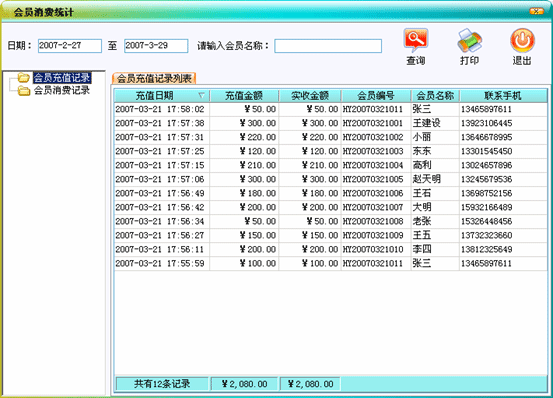Click the 会员充值记录 folder icon
The height and width of the screenshot is (398, 553).
(24, 78)
